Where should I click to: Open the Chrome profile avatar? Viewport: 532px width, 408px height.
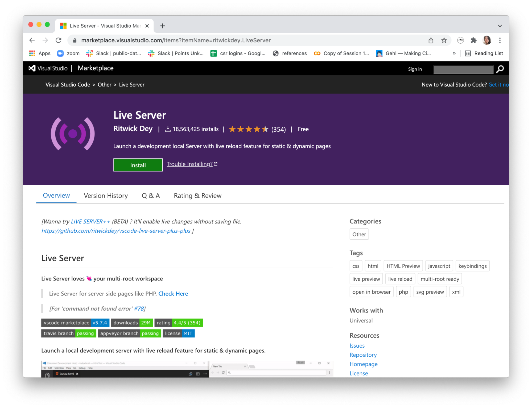pyautogui.click(x=487, y=40)
